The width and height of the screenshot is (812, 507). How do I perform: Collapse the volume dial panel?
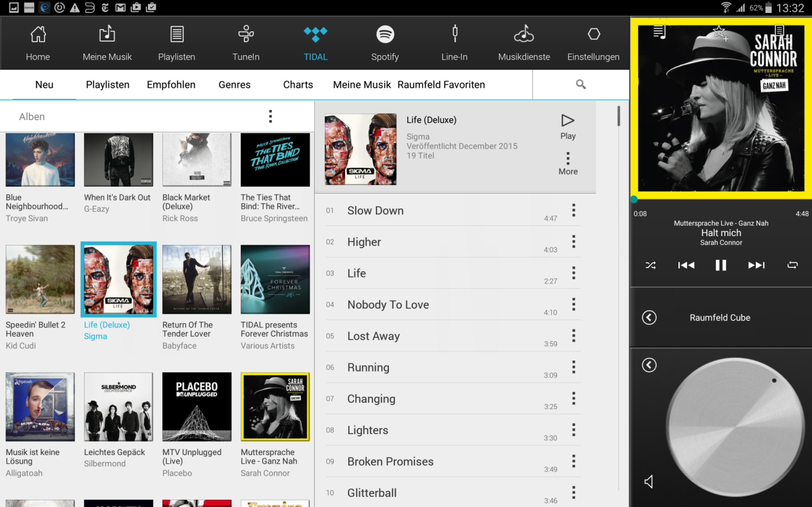click(649, 365)
